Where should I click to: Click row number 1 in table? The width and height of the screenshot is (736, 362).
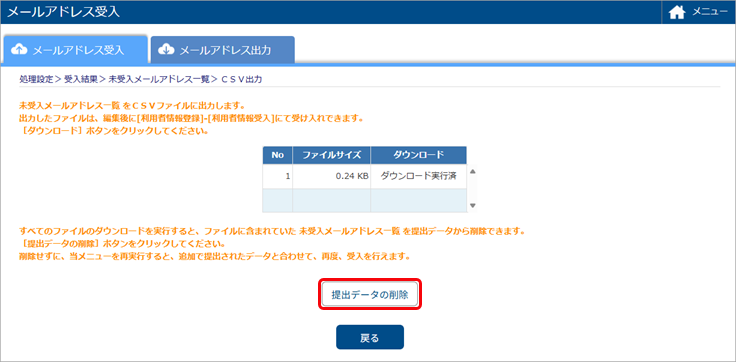277,177
